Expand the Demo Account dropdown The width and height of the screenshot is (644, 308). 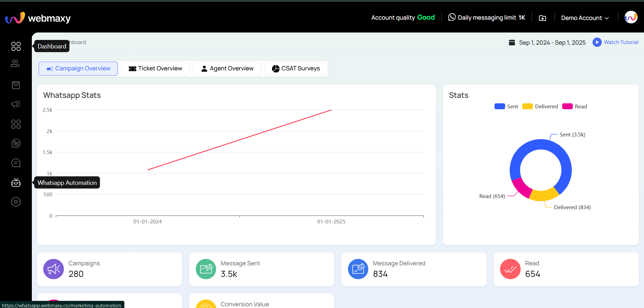585,18
